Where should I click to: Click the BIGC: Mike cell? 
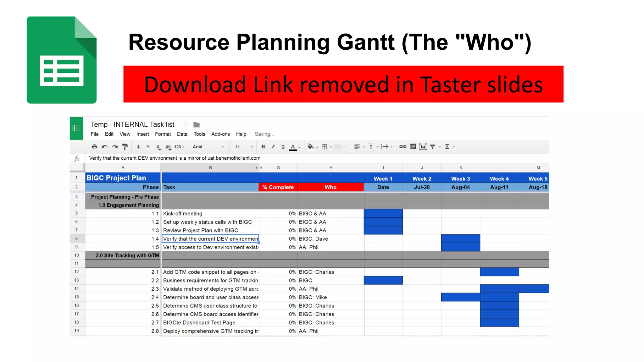331,297
